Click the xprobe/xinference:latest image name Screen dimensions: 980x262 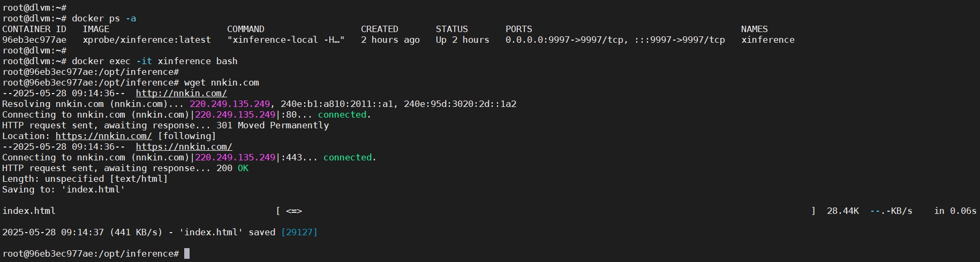tap(147, 40)
